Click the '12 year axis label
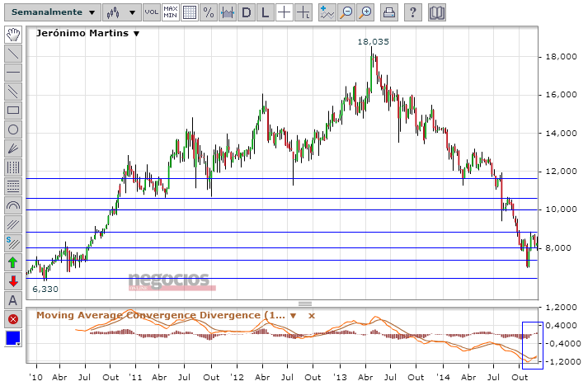Viewport: 588px width, 386px height. (237, 377)
